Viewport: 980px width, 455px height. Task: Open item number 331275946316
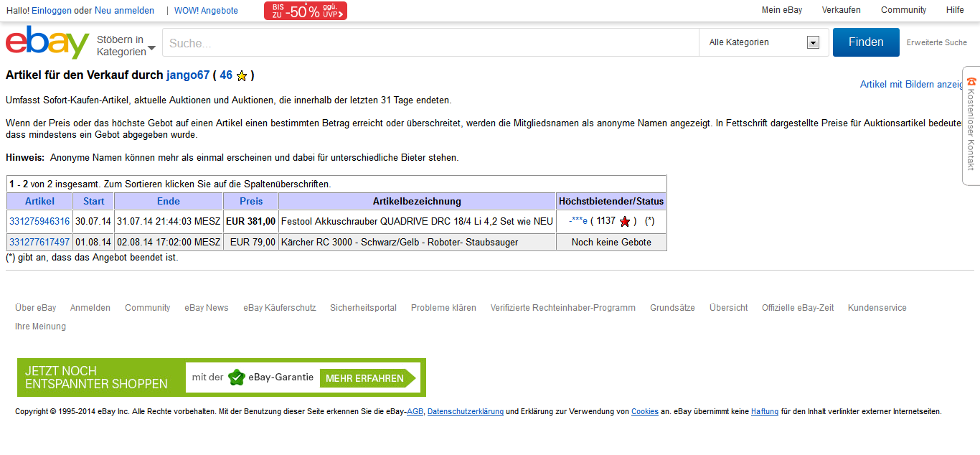39,222
